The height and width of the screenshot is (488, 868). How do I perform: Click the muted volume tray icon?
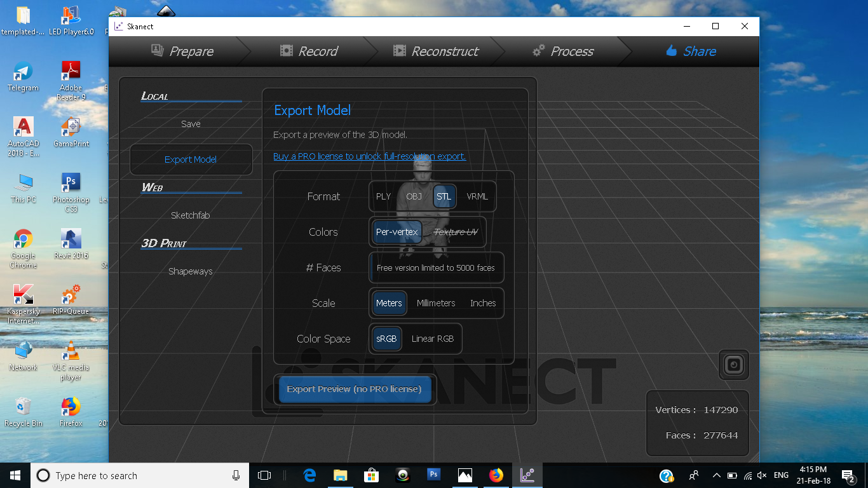click(x=762, y=475)
